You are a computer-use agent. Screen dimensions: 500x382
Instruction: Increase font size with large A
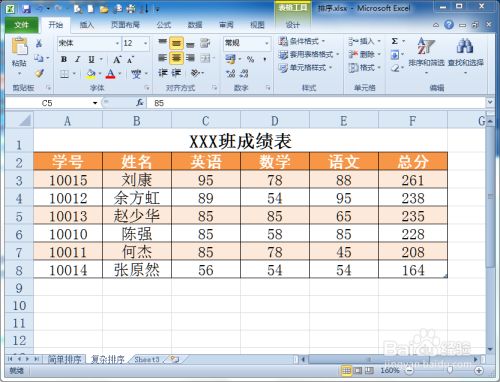pos(117,59)
